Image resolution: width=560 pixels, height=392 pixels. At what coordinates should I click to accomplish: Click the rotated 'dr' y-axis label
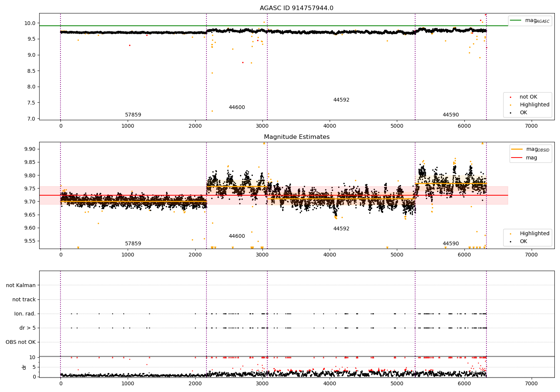24,367
